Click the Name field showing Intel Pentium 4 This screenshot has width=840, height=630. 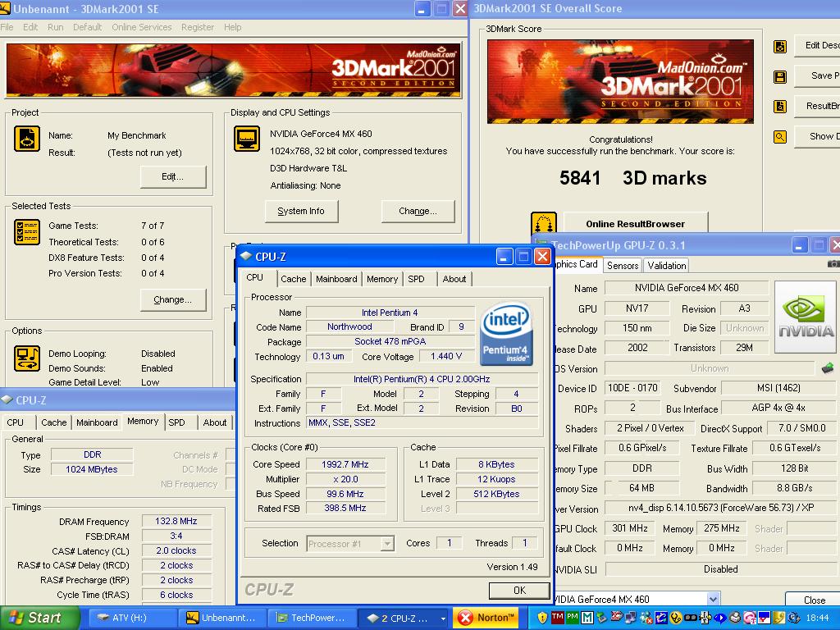click(390, 313)
